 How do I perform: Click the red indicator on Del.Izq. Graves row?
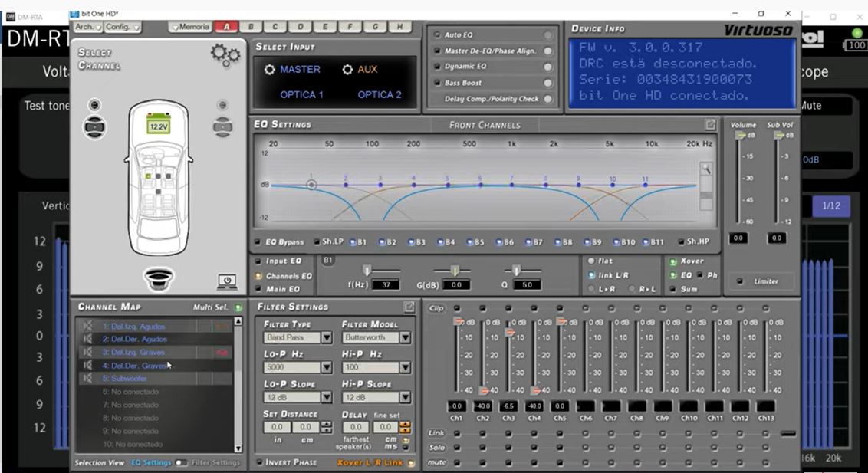[222, 353]
